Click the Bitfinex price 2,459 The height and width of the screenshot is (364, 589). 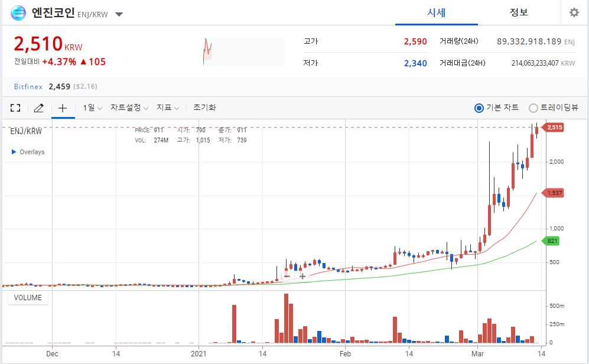pyautogui.click(x=59, y=87)
